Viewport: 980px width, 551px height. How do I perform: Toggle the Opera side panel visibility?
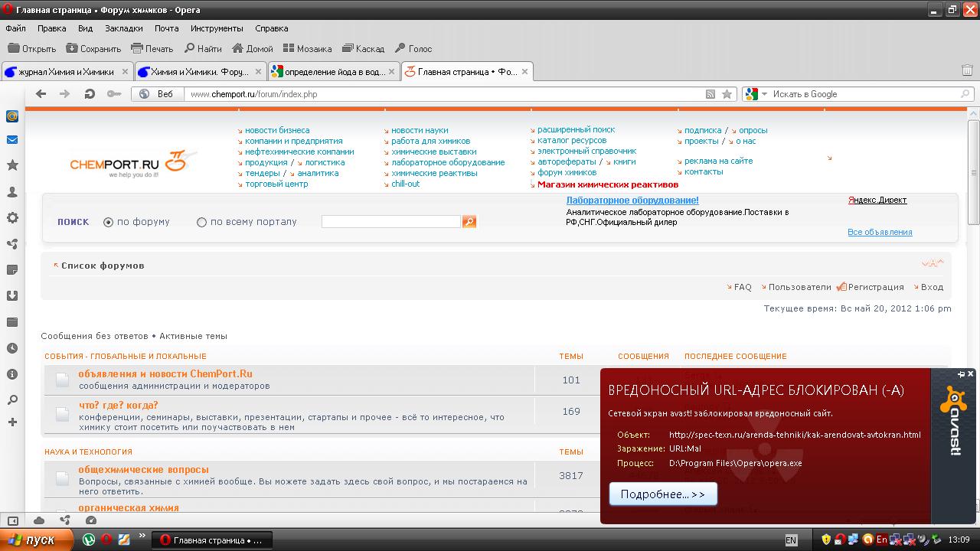click(x=13, y=521)
